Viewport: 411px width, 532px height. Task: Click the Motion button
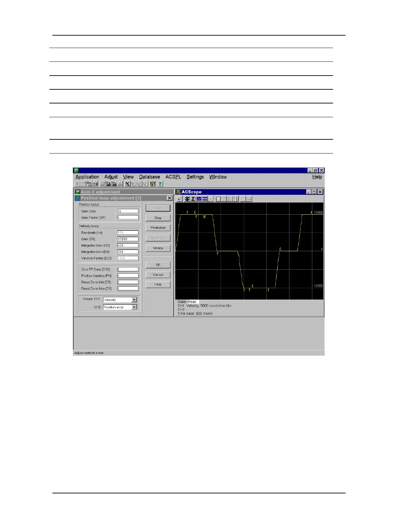(158, 248)
